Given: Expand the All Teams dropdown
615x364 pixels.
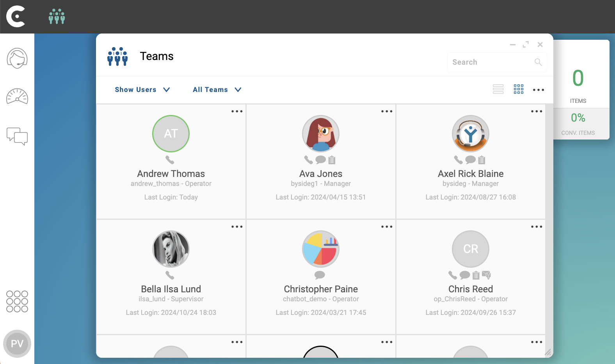Looking at the screenshot, I should coord(217,90).
